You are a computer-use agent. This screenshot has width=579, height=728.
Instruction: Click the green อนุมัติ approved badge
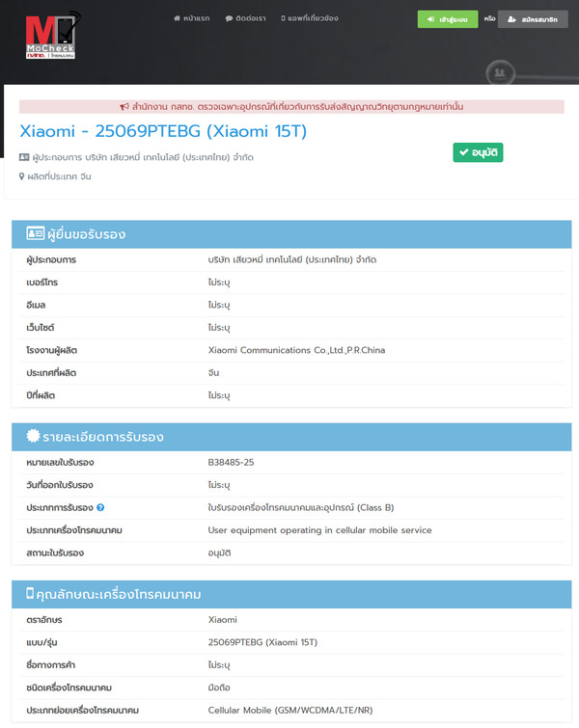point(478,152)
